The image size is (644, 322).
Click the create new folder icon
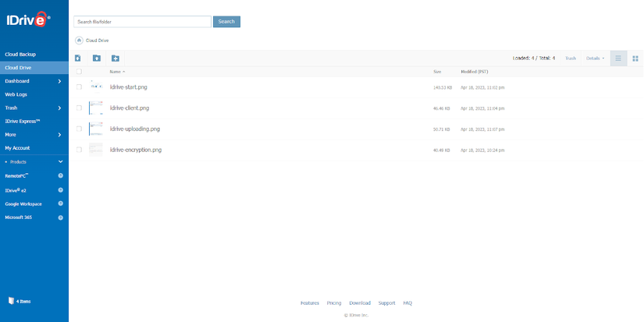pos(116,58)
